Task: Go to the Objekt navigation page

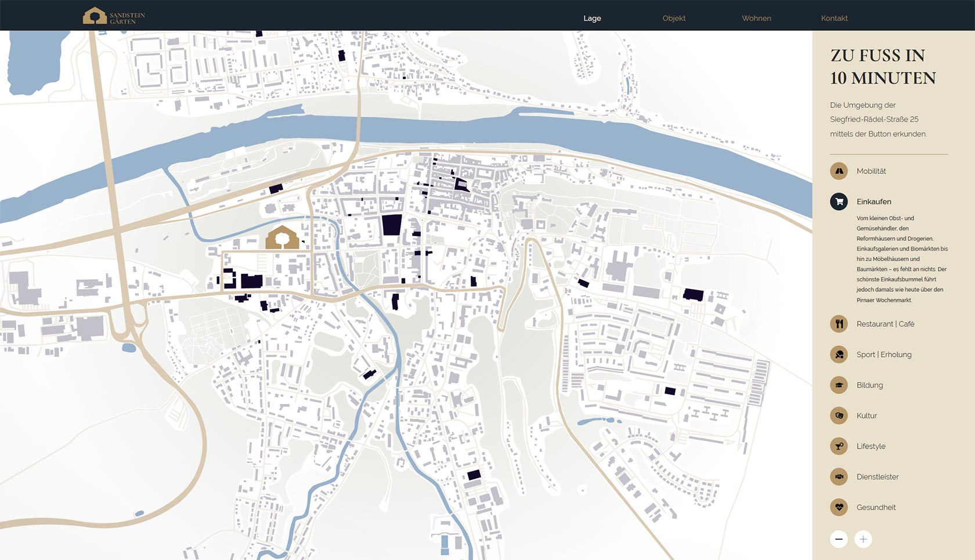Action: click(674, 19)
